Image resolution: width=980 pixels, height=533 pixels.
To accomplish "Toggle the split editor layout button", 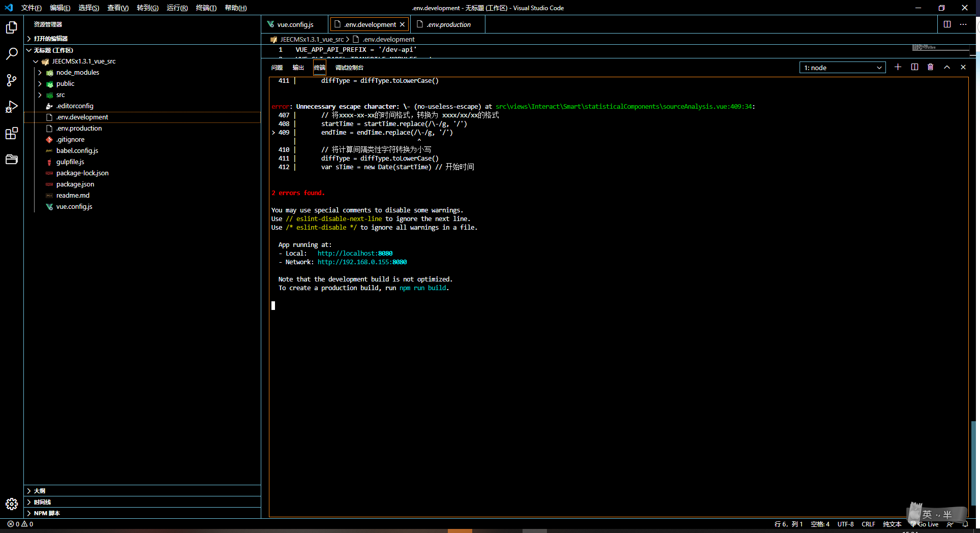I will tap(947, 24).
